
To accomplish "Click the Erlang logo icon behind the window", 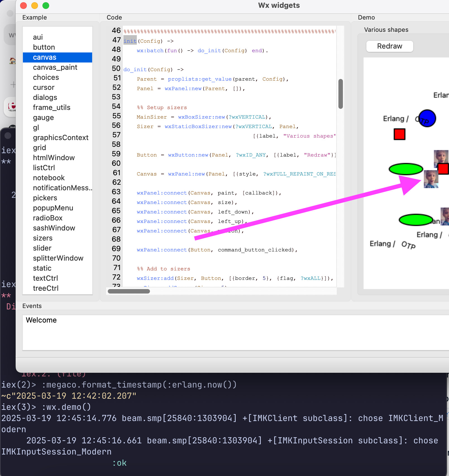I will (x=12, y=107).
